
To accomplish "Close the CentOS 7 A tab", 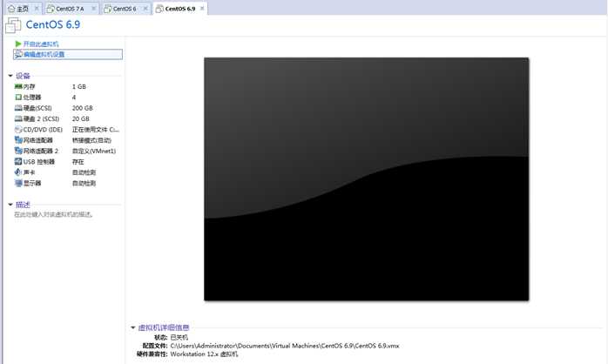I will click(x=94, y=8).
